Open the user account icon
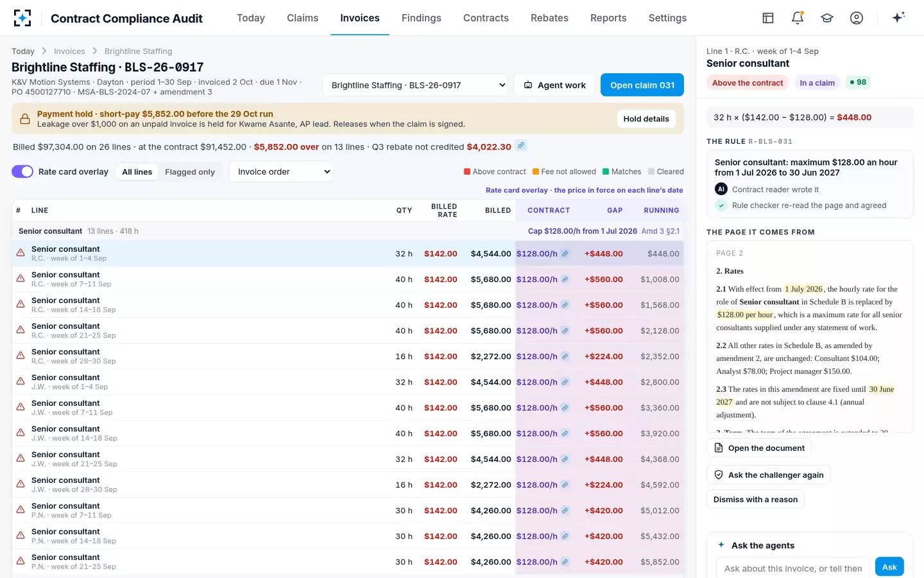 857,18
